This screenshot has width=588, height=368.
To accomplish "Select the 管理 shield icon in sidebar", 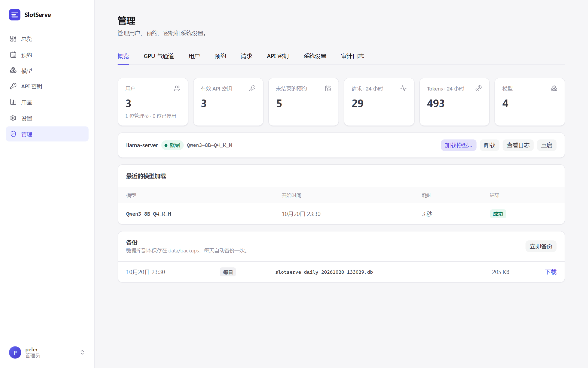I will pos(13,134).
